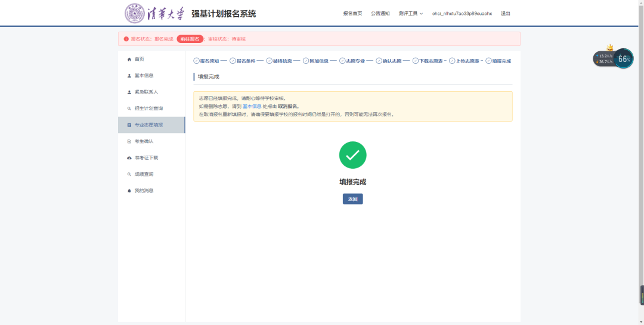This screenshot has height=325, width=644.
Task: Select the 上传志愿表 step label
Action: [467, 61]
